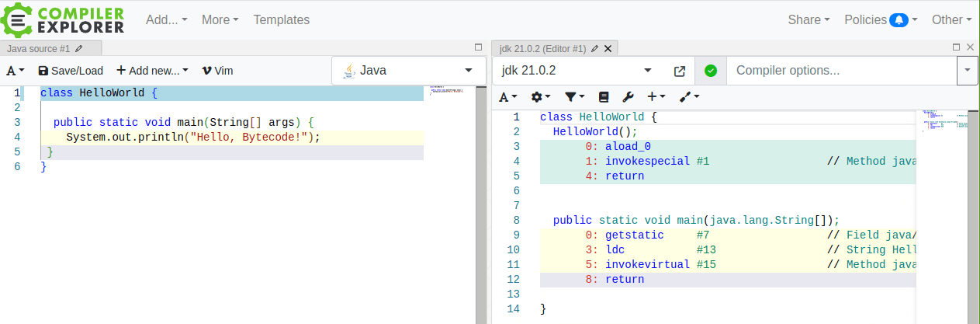Open the Add... menu
This screenshot has width=980, height=324.
tap(167, 19)
